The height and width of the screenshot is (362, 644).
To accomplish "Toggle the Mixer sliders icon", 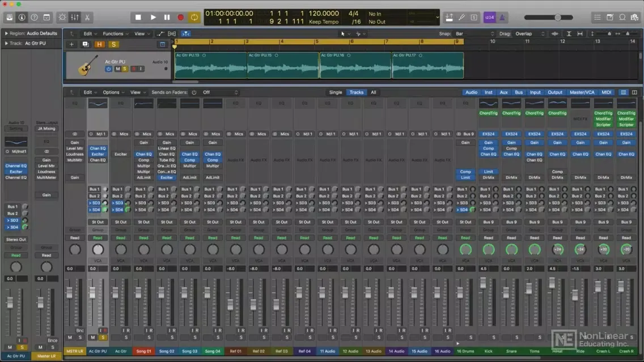I will [75, 17].
